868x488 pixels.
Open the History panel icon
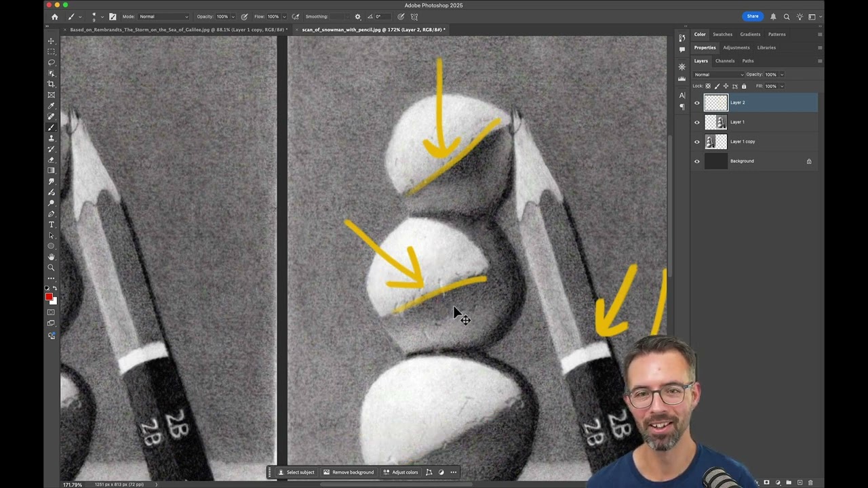[x=682, y=38]
